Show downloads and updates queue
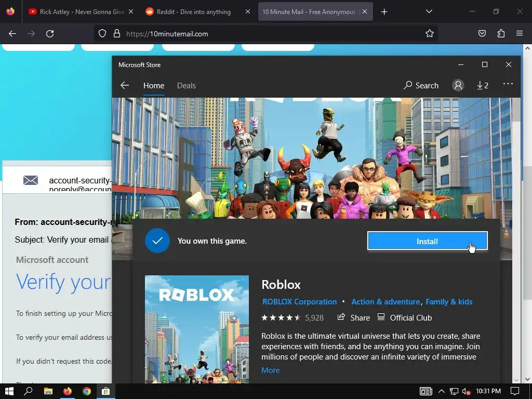Screen dimensions: 532x399 coord(483,86)
